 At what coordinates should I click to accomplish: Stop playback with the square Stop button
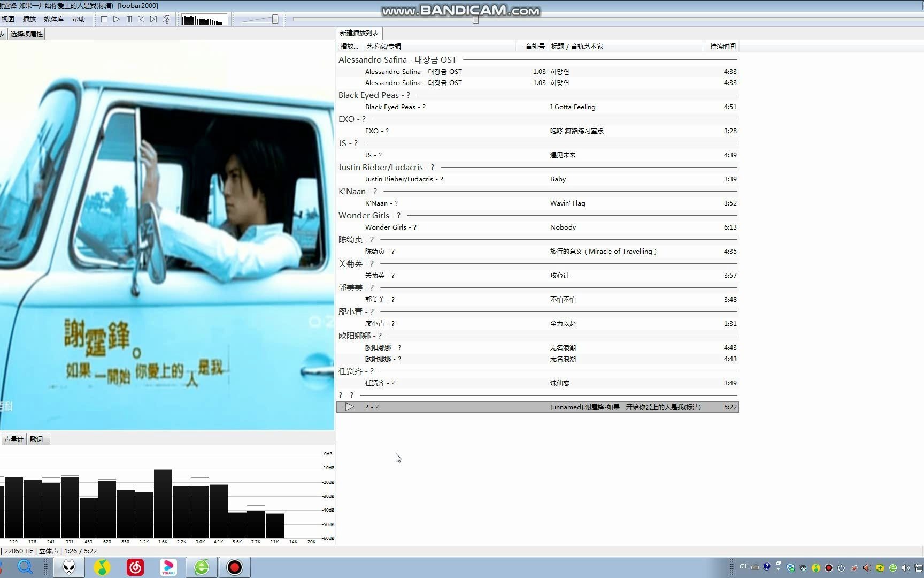click(x=104, y=19)
